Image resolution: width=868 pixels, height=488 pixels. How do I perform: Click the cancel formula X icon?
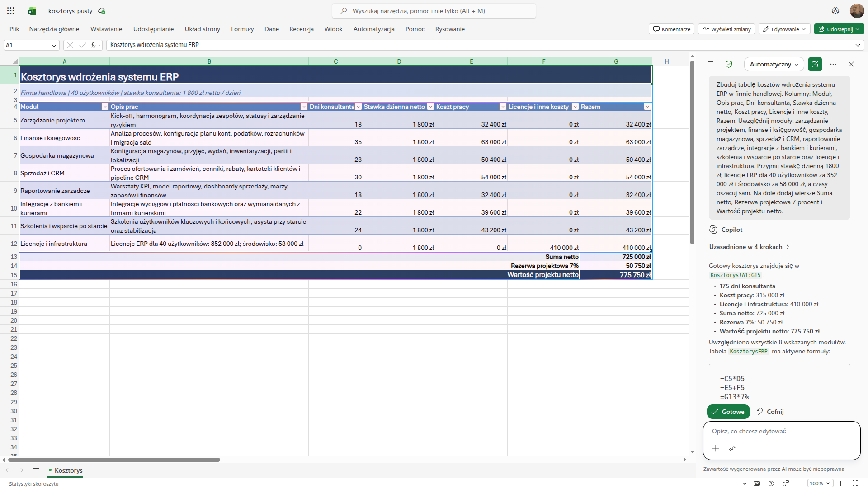70,45
